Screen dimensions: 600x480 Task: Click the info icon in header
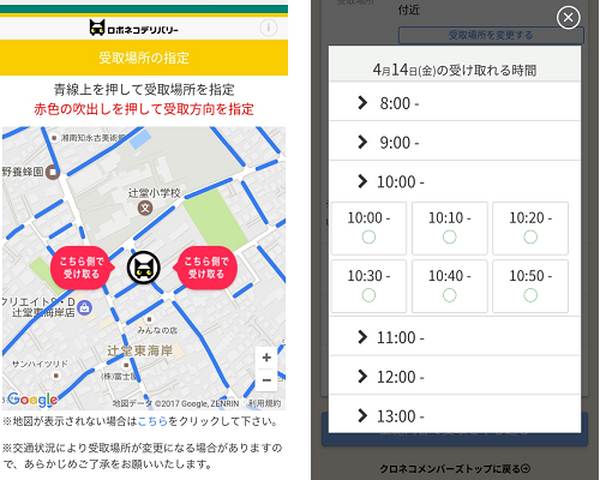point(268,28)
